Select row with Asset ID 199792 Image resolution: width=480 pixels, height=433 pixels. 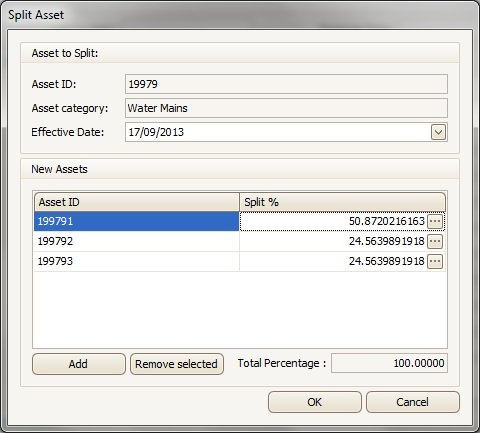point(136,241)
